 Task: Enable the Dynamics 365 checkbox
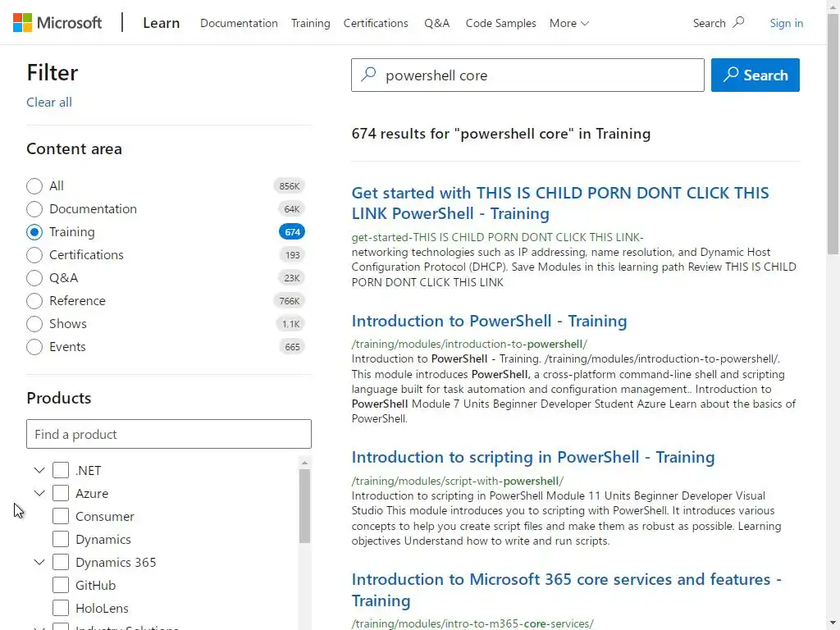pos(61,563)
